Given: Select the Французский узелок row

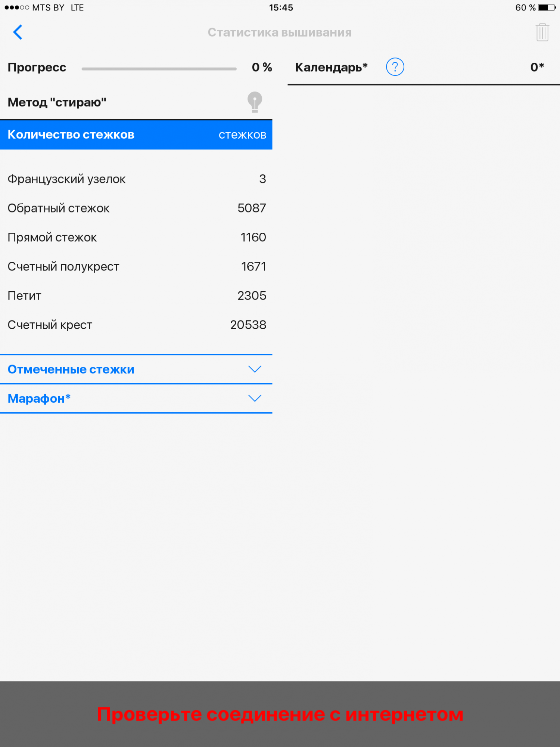Looking at the screenshot, I should click(136, 179).
